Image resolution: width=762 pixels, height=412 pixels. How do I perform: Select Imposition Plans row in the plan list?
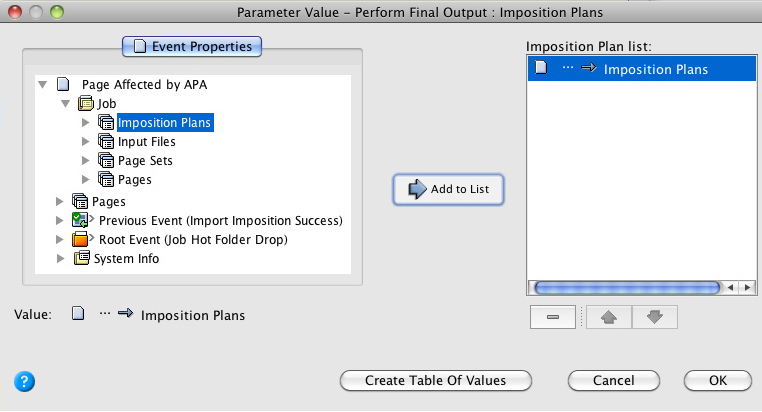coord(642,69)
